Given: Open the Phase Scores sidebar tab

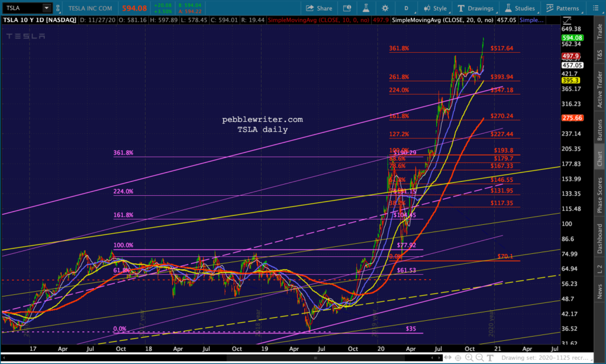Looking at the screenshot, I should click(599, 195).
